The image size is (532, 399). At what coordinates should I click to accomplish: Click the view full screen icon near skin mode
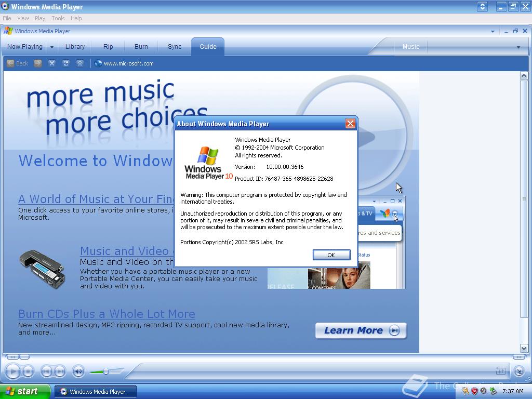(x=501, y=371)
